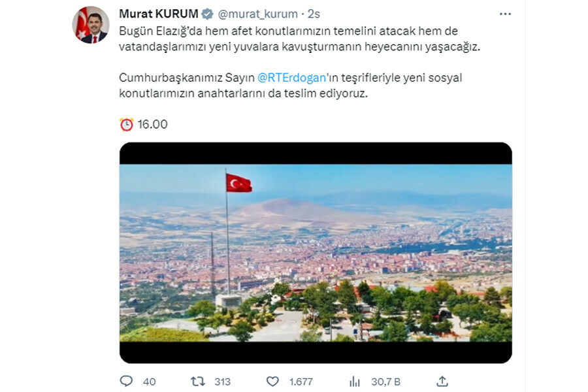The height and width of the screenshot is (392, 588).
Task: Like the tweet with the heart icon
Action: 272,382
